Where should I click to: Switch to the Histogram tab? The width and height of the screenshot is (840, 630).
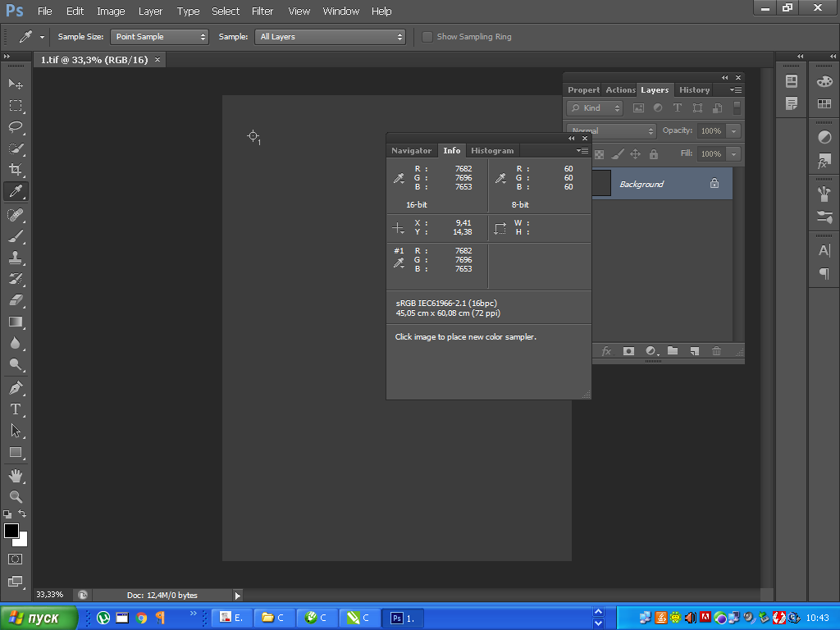(x=492, y=151)
